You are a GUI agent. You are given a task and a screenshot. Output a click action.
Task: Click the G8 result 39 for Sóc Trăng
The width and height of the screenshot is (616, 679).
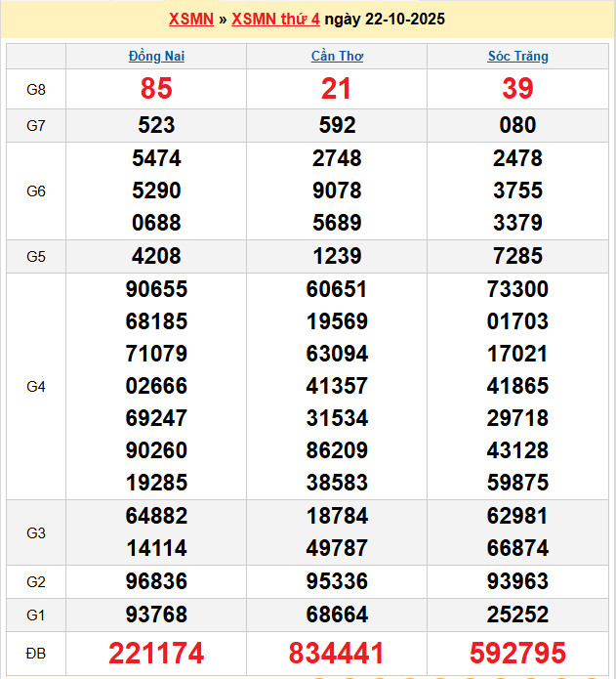[x=517, y=89]
